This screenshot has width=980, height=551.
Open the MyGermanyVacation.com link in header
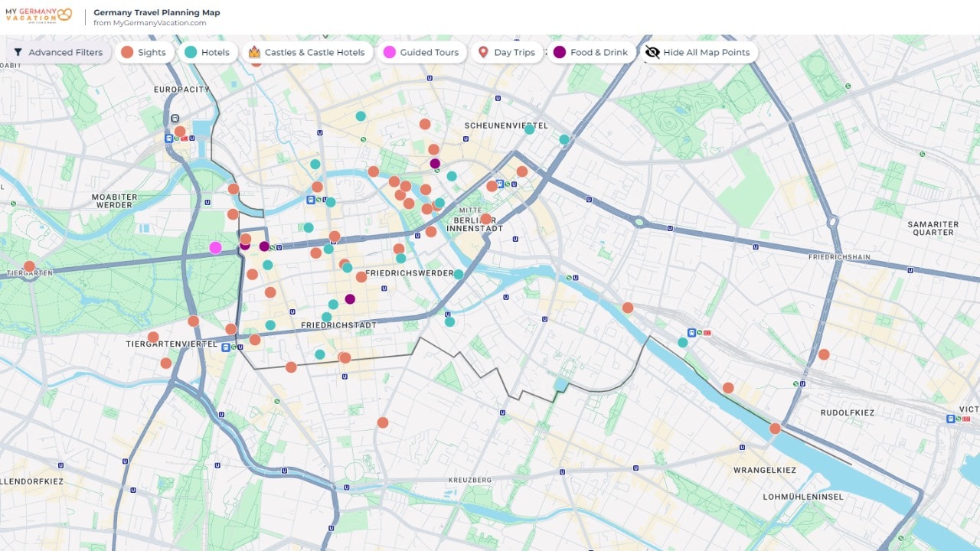[x=149, y=23]
